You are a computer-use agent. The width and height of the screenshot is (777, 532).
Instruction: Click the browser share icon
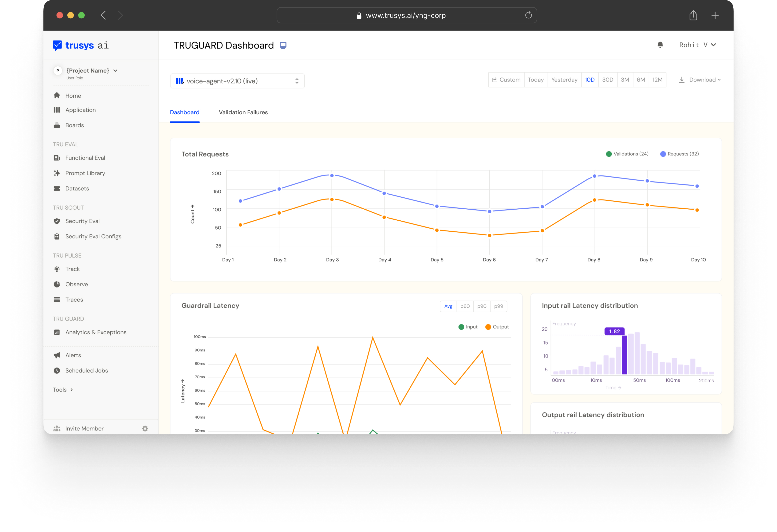(693, 15)
